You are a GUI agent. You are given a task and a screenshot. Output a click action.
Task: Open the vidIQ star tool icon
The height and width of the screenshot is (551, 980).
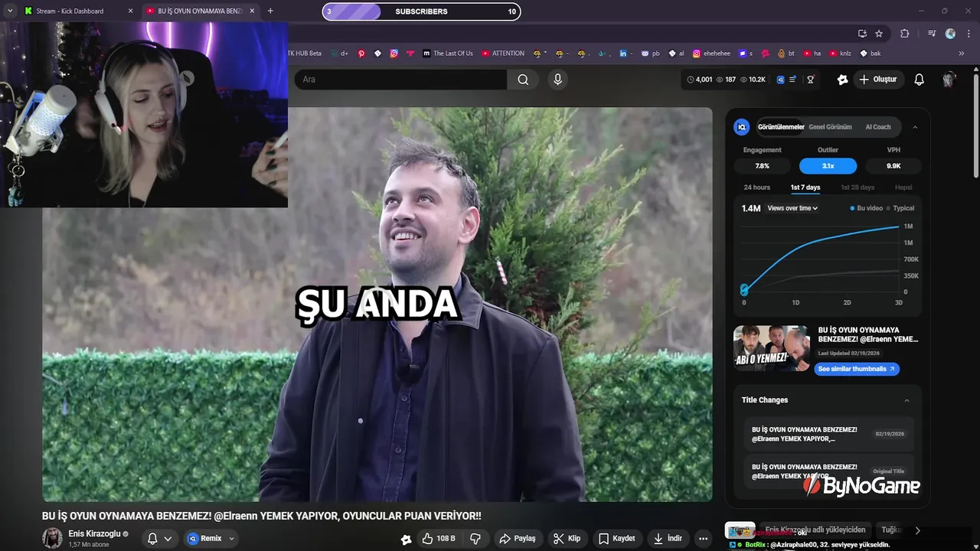point(843,80)
